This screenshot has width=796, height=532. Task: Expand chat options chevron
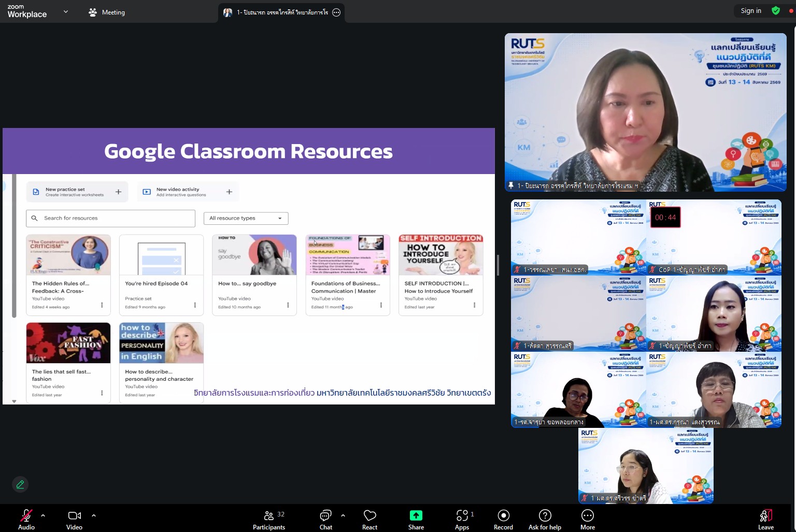coord(343,515)
